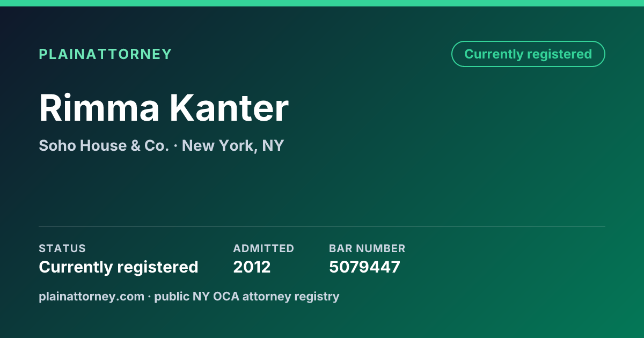Click the Currently registered pill badge
Screen dimensions: 644x338
pyautogui.click(x=528, y=54)
